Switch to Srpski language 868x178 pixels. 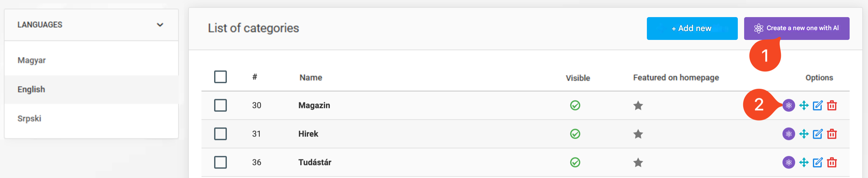point(29,119)
